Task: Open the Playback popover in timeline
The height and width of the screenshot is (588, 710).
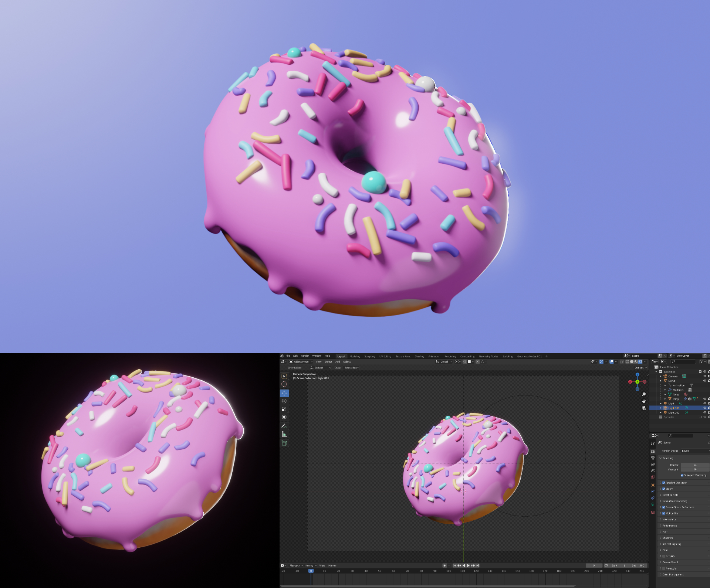Action: coord(296,565)
